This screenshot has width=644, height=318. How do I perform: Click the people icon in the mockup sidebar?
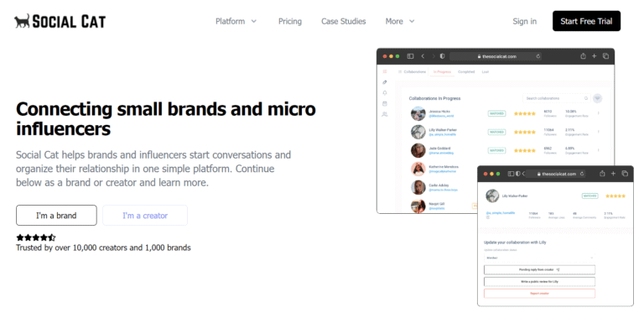[x=385, y=114]
